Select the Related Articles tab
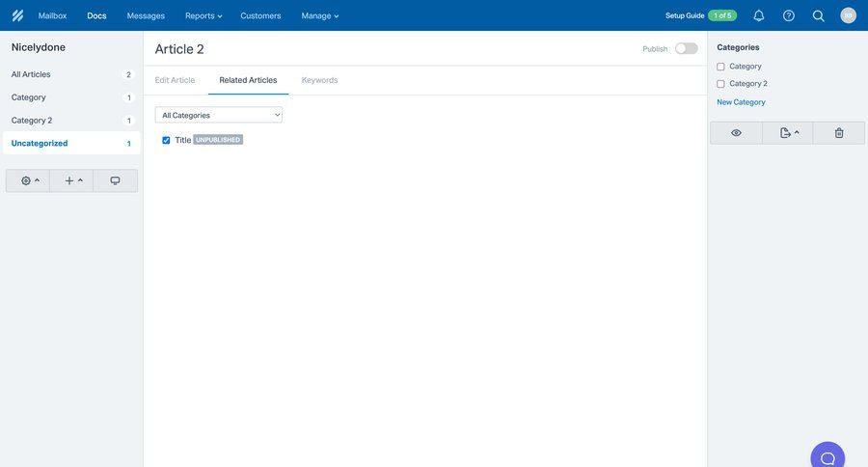Viewport: 868px width, 467px height. coord(248,80)
